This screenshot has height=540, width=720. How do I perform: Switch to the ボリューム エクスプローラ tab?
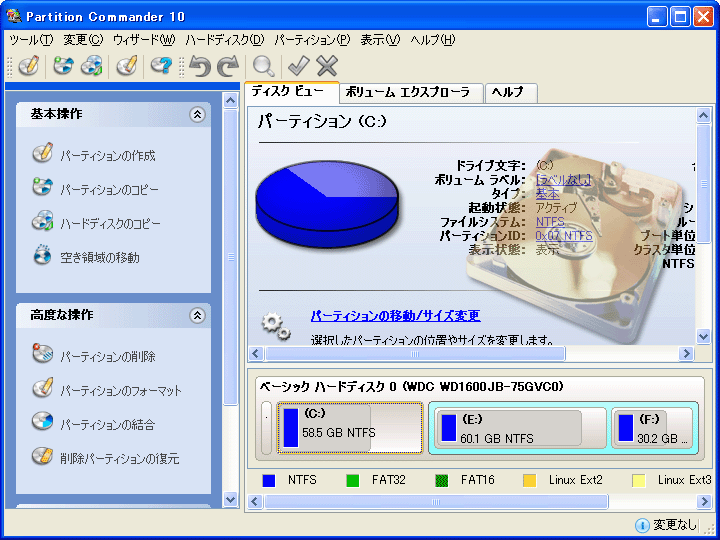[411, 93]
